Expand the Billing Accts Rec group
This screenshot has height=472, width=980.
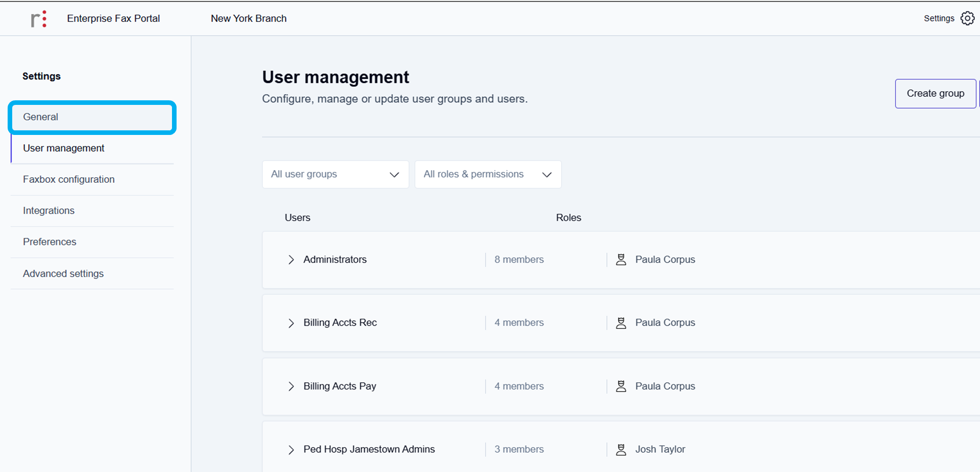(x=291, y=323)
